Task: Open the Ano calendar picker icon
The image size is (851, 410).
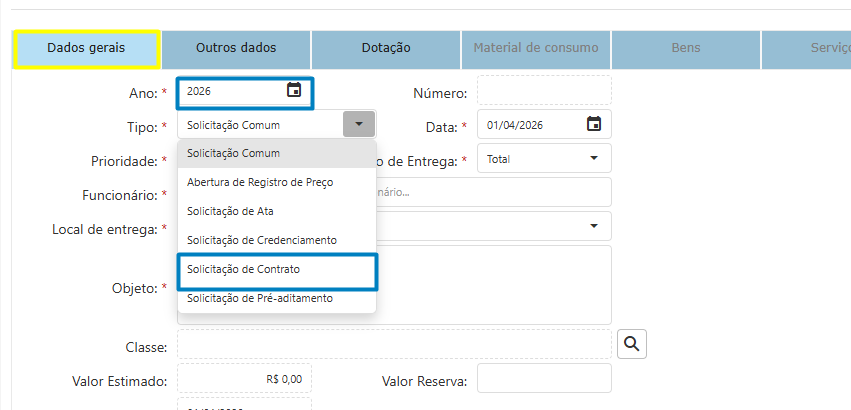Action: click(x=294, y=91)
